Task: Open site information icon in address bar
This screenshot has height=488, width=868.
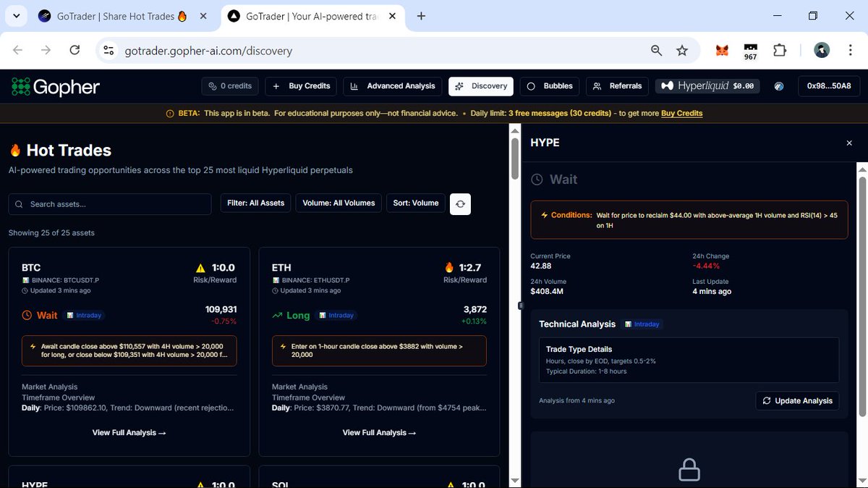Action: tap(109, 50)
